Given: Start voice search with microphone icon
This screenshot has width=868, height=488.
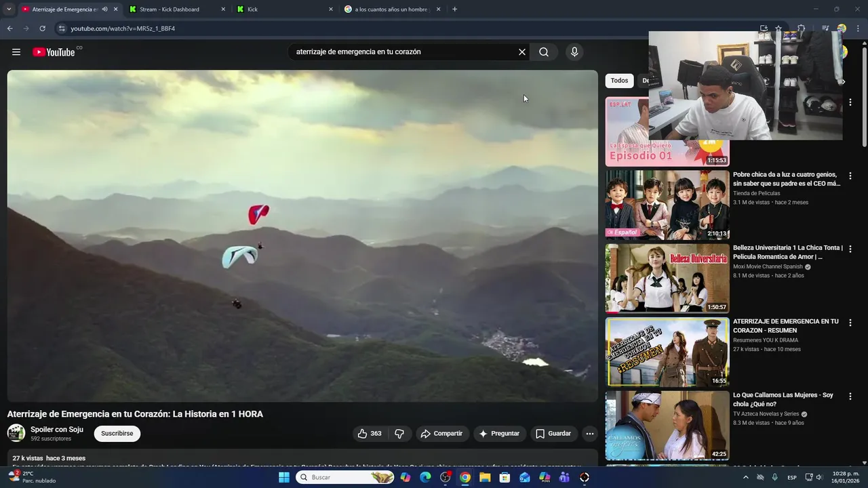Looking at the screenshot, I should point(574,52).
